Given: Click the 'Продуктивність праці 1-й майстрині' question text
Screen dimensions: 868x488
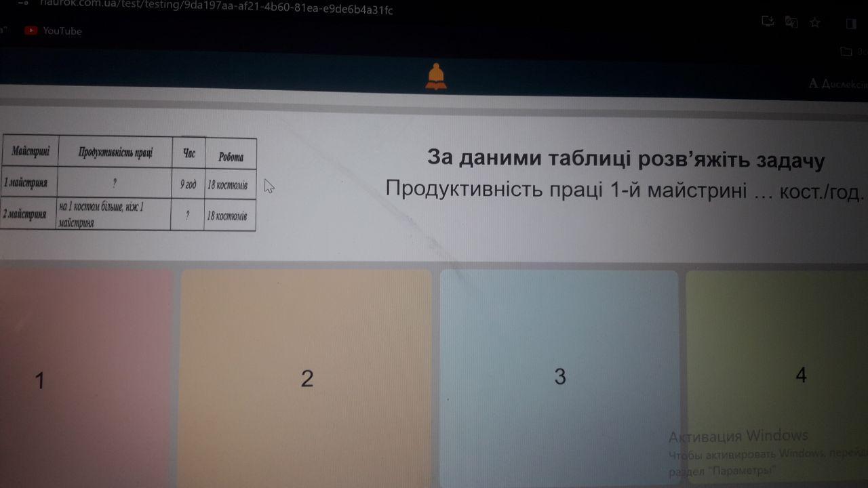Looking at the screenshot, I should point(566,188).
